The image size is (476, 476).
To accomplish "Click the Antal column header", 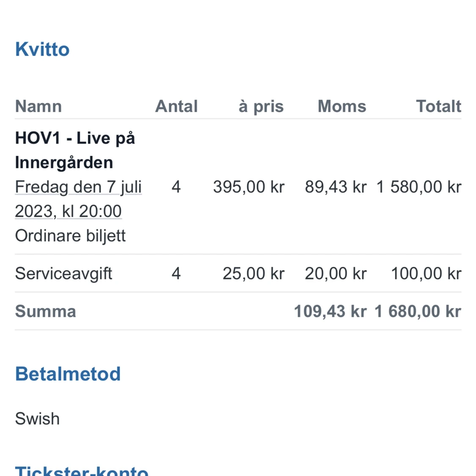I will (x=176, y=106).
